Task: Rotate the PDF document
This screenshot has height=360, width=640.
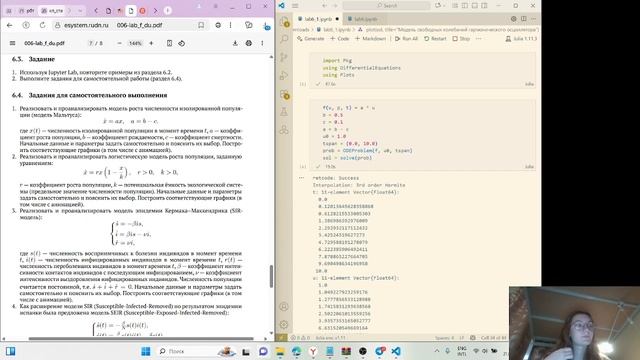Action: click(182, 43)
